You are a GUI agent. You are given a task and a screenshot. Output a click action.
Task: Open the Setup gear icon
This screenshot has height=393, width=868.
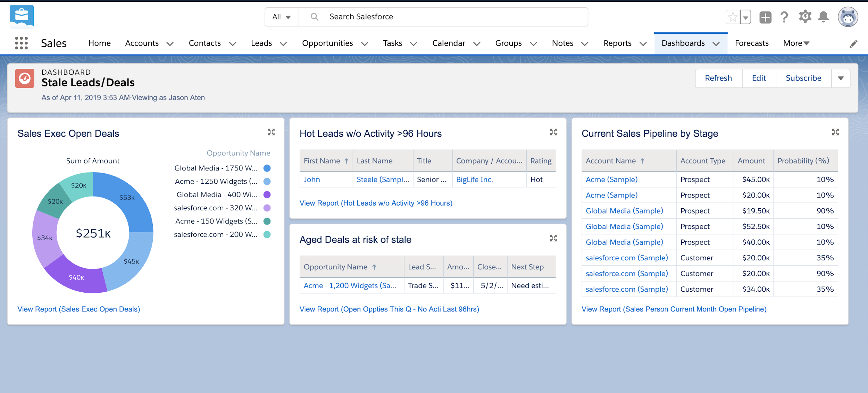805,16
